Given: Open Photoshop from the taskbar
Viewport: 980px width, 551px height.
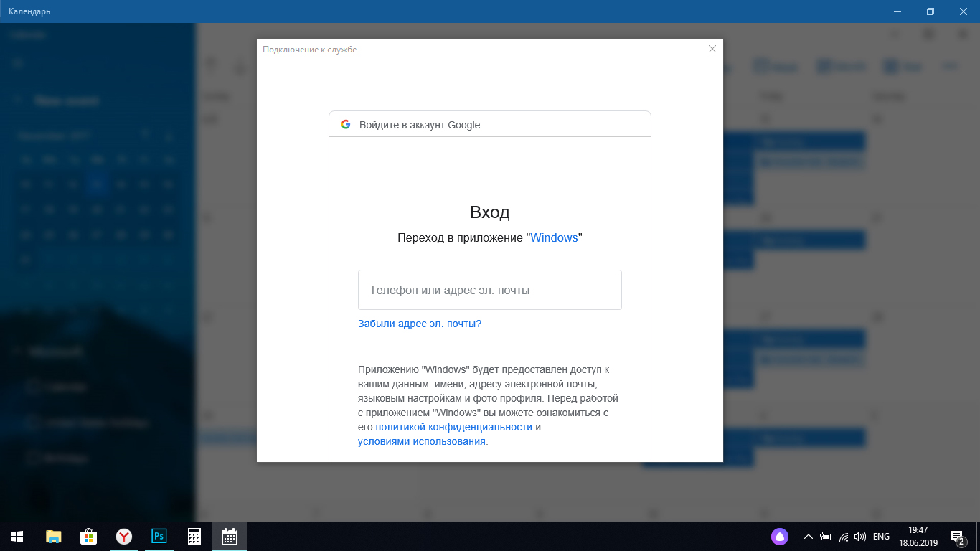Looking at the screenshot, I should point(159,537).
